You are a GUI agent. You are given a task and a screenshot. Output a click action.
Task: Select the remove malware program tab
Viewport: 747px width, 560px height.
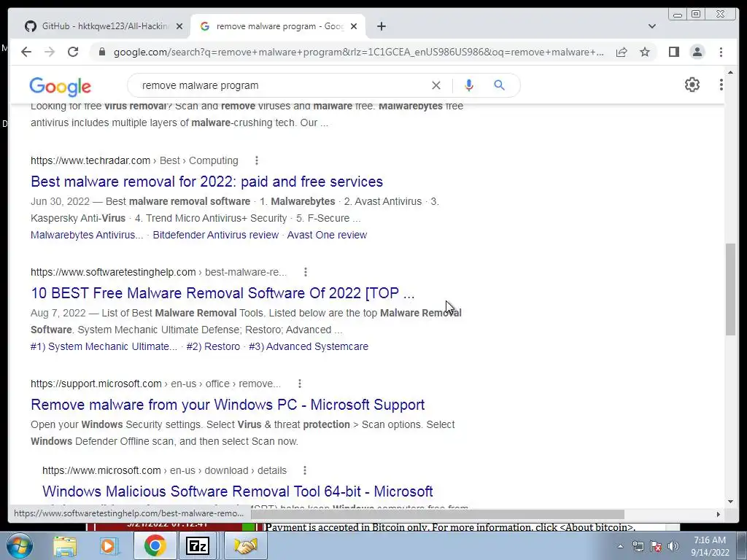pos(279,26)
